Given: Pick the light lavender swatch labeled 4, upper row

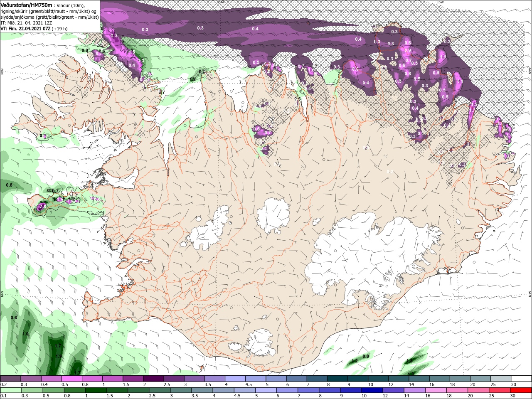Looking at the screenshot, I should (234, 379).
